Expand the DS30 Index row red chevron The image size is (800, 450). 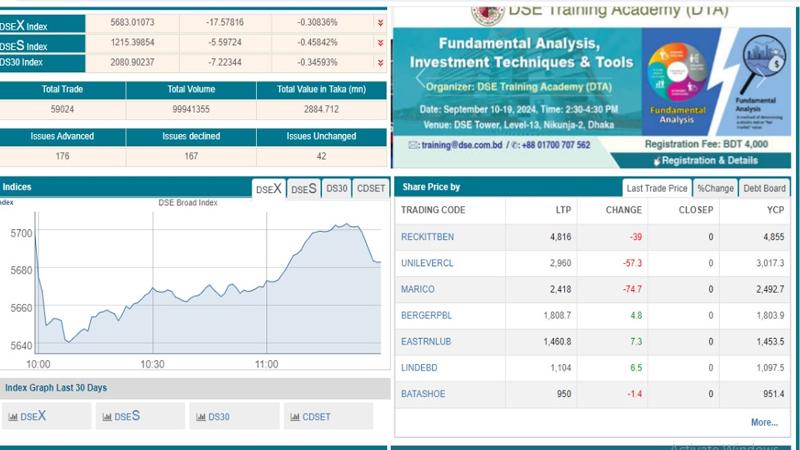[380, 63]
